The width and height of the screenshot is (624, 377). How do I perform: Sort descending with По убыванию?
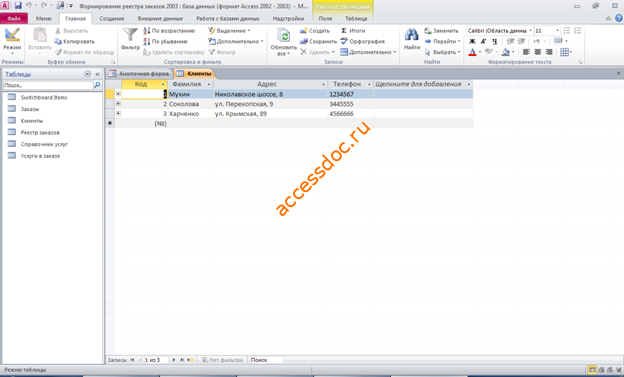[x=166, y=41]
